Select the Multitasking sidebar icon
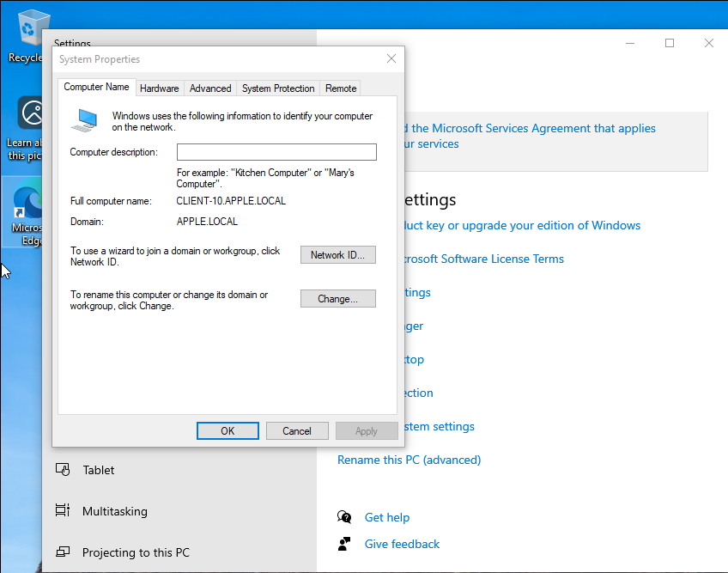This screenshot has width=728, height=573. click(63, 510)
